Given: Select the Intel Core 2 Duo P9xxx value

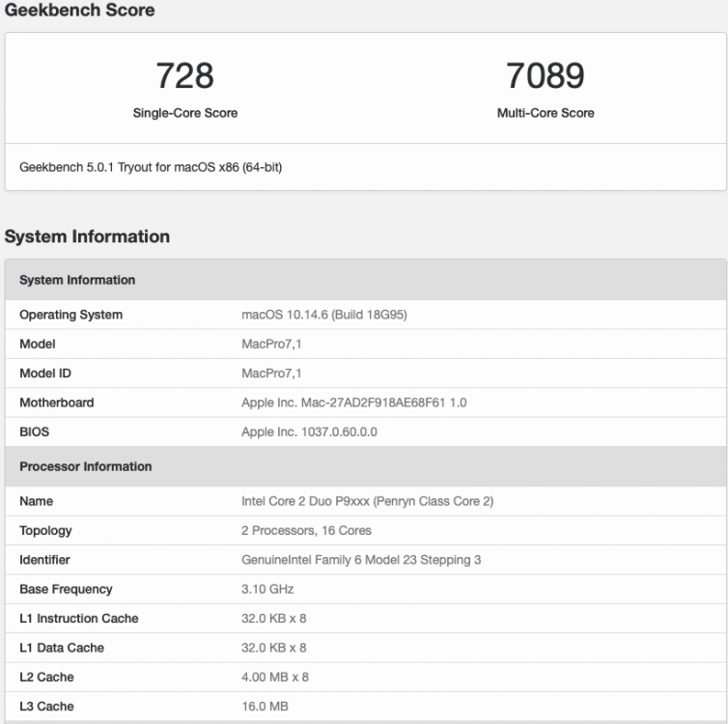Looking at the screenshot, I should [x=367, y=501].
